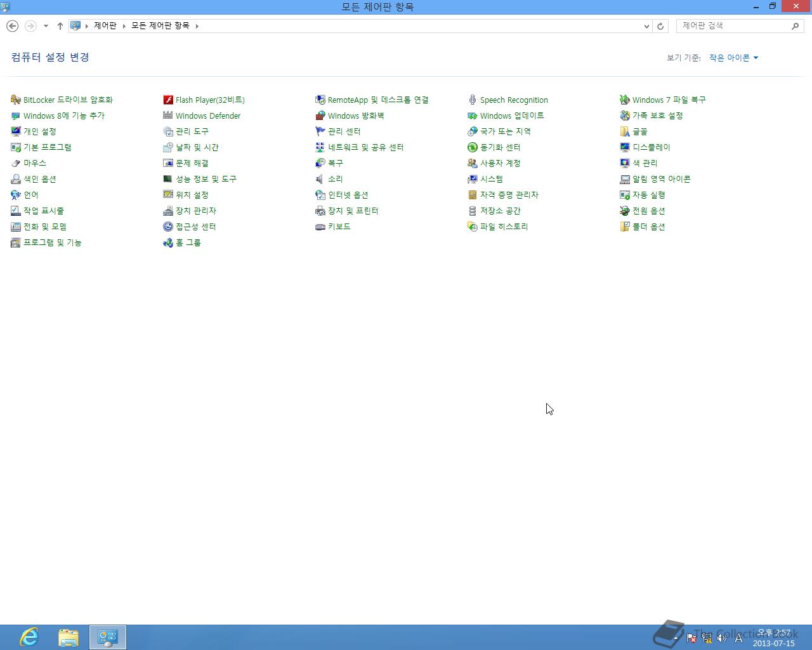Open the 사용자 계정 icon
This screenshot has height=650, width=812.
point(473,163)
